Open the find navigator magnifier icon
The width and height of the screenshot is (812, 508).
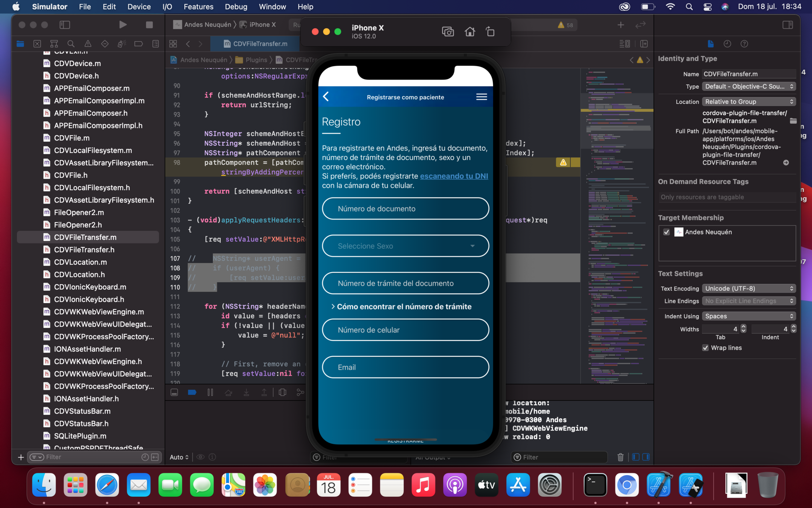tap(71, 44)
